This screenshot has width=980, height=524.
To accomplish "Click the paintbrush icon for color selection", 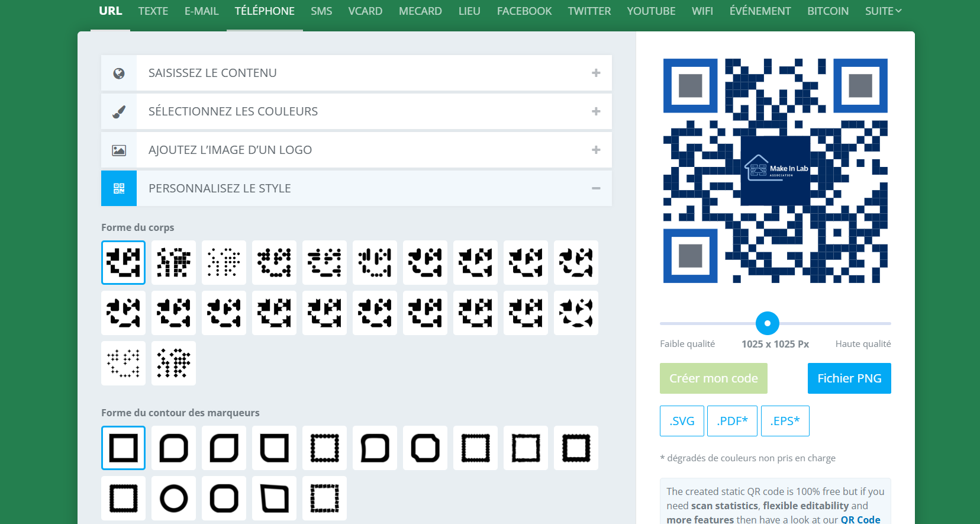I will 119,112.
